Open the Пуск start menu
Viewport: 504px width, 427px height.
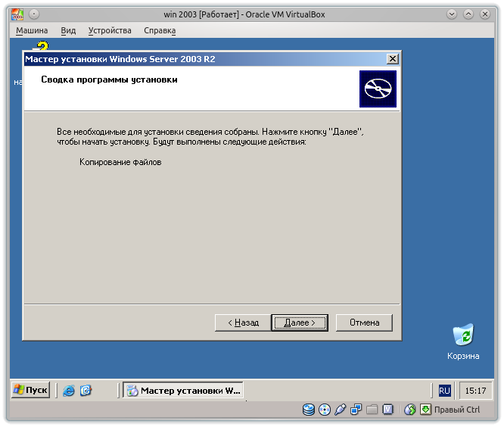[x=31, y=390]
